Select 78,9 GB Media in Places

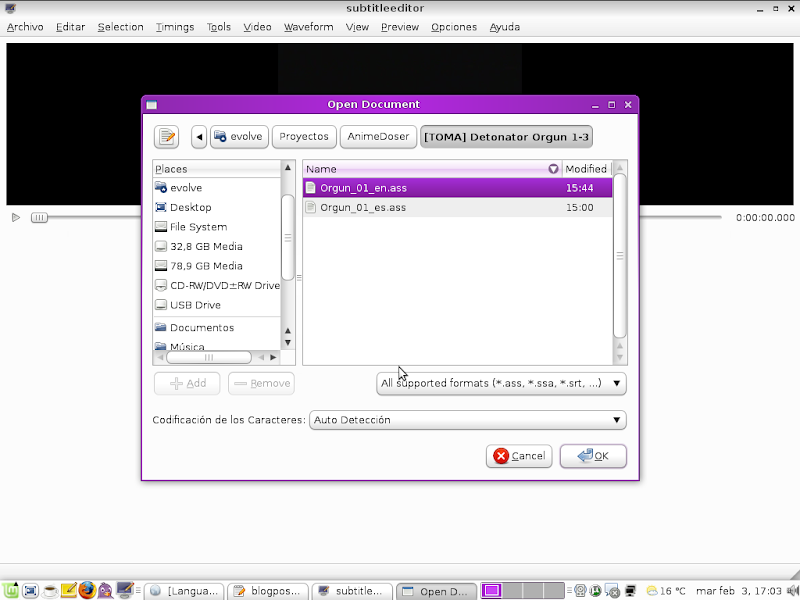coord(217,266)
